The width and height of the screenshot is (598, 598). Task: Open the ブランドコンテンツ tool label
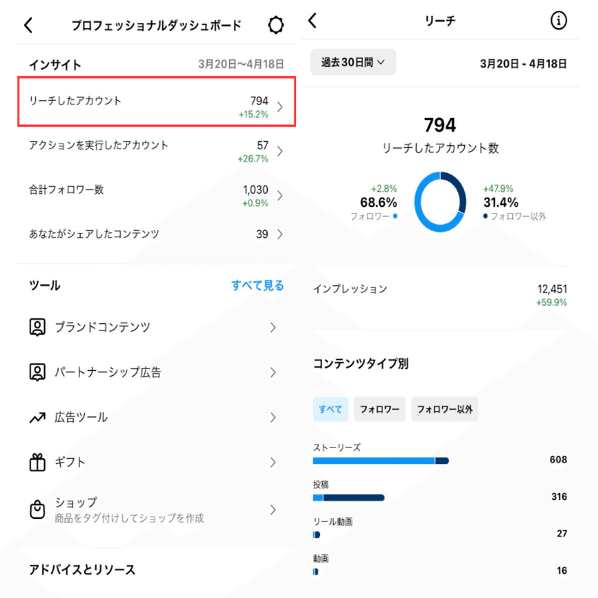click(103, 327)
